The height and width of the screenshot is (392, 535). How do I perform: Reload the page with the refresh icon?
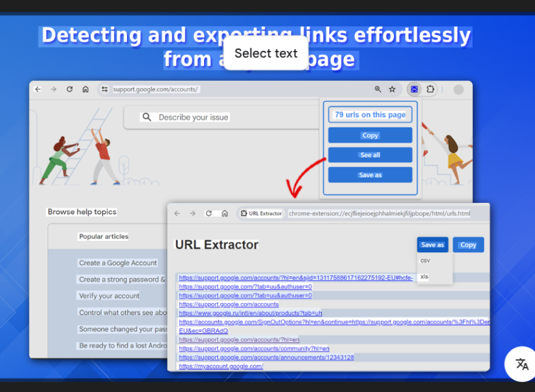click(x=69, y=89)
